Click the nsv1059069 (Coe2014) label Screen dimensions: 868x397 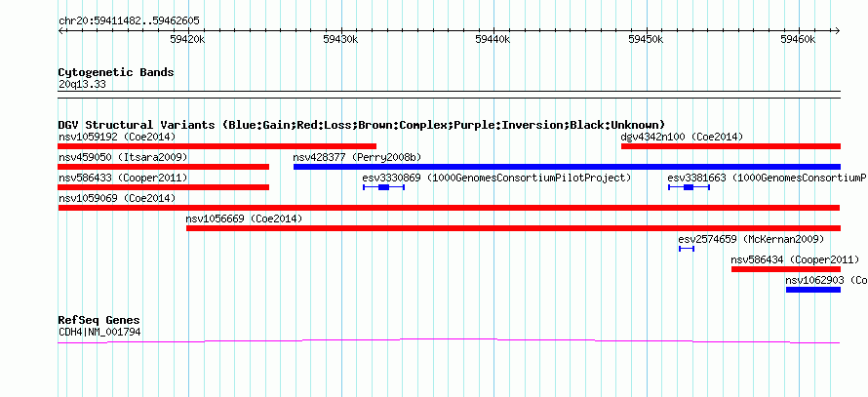[117, 198]
